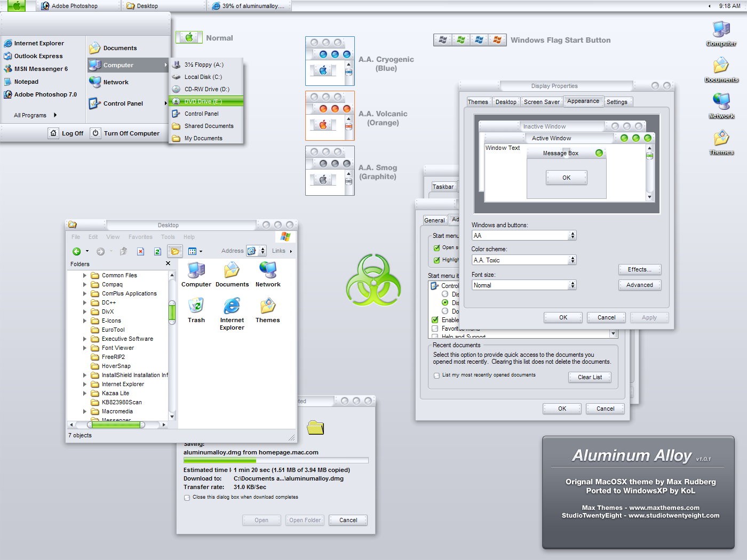Screen dimensions: 747x560
Task: Select third radio button under Control Panel
Action: 445,311
